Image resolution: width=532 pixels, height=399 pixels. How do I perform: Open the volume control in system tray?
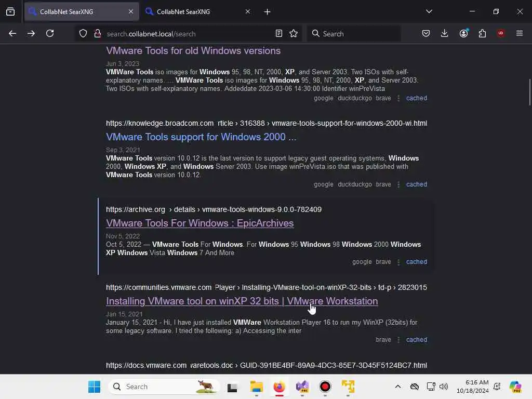(444, 387)
